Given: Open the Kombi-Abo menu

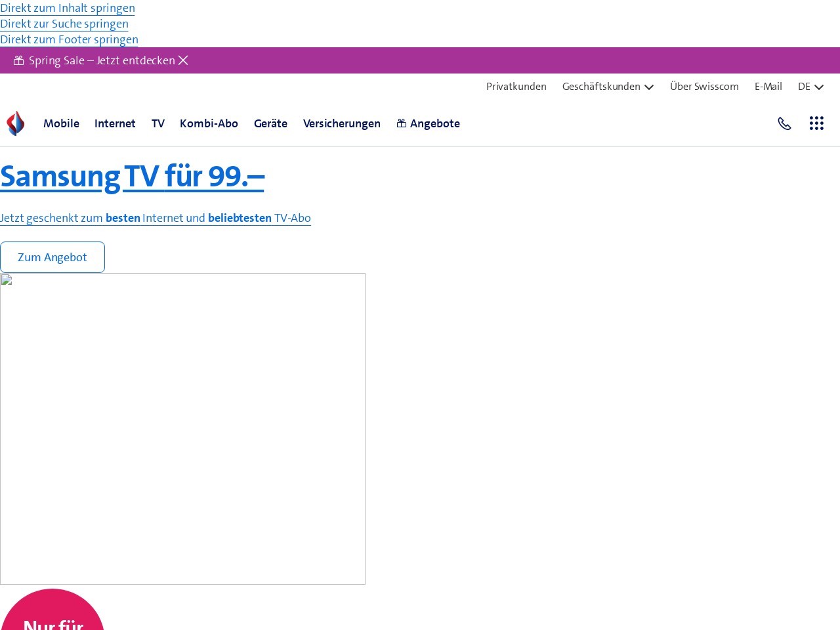Looking at the screenshot, I should click(x=209, y=123).
